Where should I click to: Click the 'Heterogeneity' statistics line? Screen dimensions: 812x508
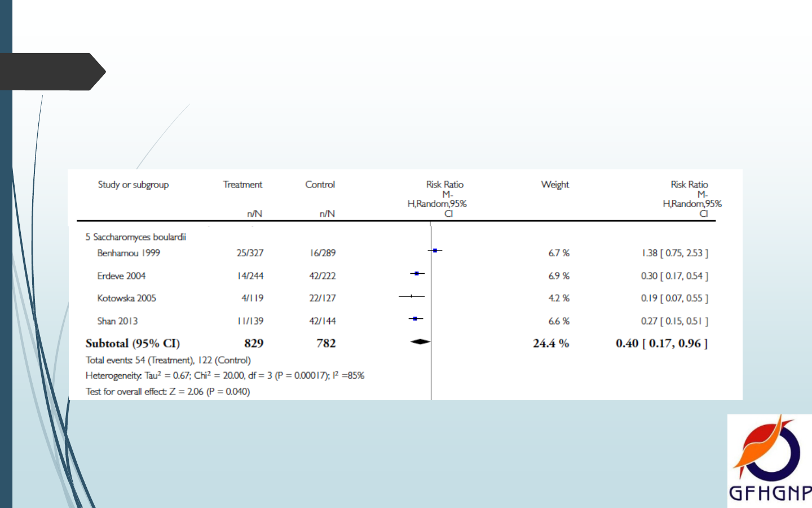click(225, 375)
